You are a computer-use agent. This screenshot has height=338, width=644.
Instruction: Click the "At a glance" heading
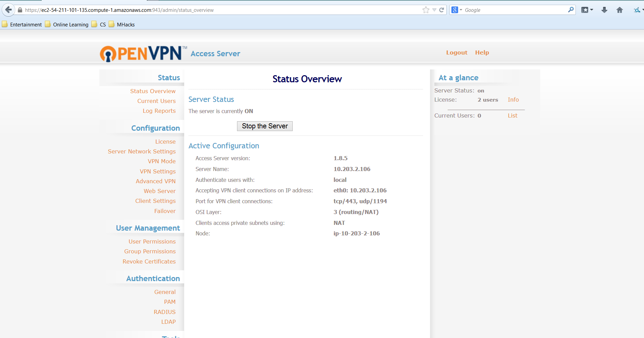click(x=458, y=78)
